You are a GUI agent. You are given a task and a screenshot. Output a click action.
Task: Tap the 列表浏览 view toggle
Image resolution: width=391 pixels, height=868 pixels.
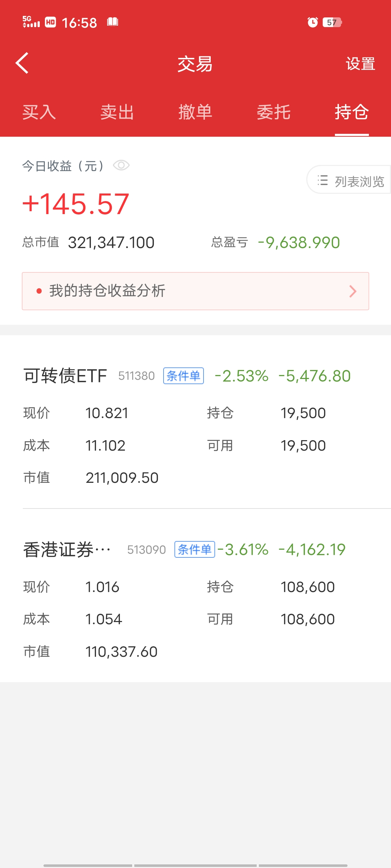(x=350, y=180)
